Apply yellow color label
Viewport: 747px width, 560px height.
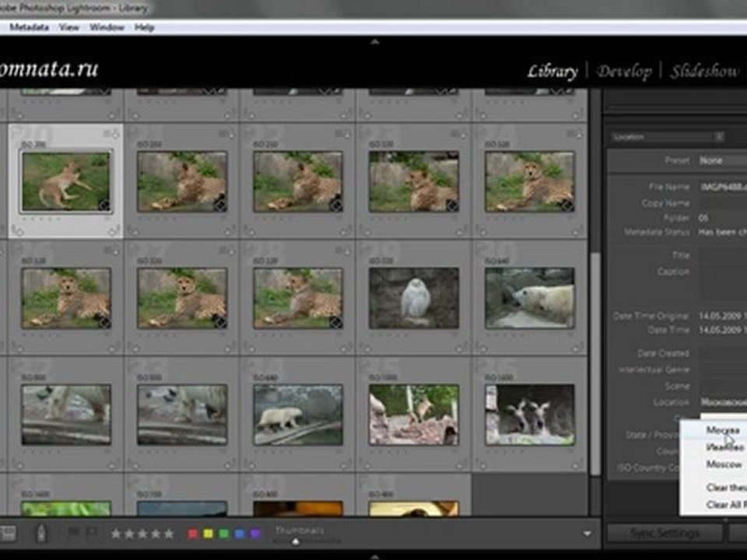(x=208, y=534)
